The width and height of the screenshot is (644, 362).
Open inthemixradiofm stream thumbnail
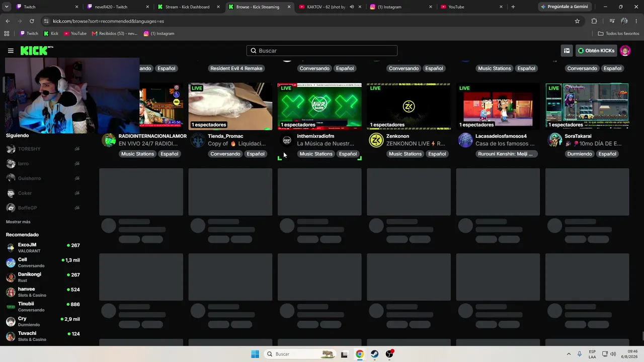(319, 106)
